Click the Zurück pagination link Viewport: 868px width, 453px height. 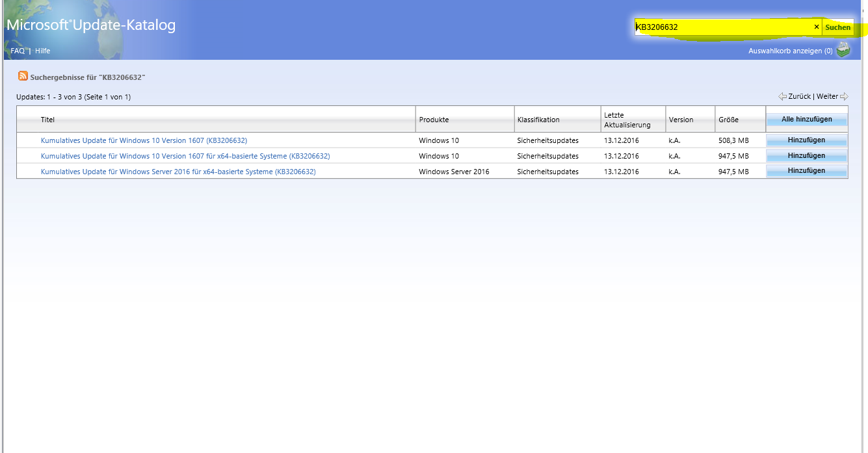click(x=799, y=97)
